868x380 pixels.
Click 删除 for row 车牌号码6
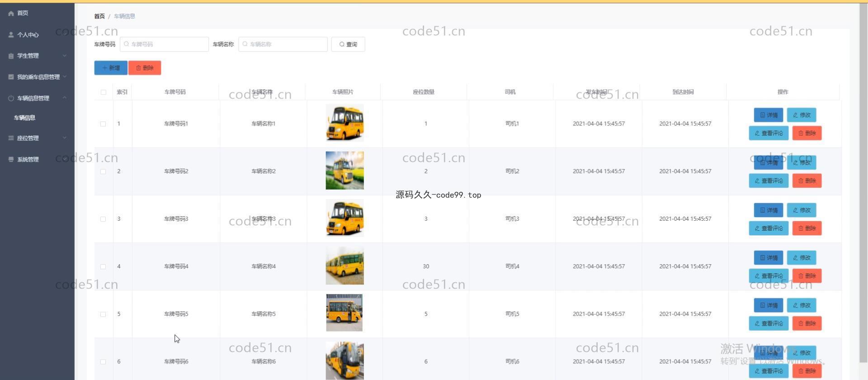807,370
